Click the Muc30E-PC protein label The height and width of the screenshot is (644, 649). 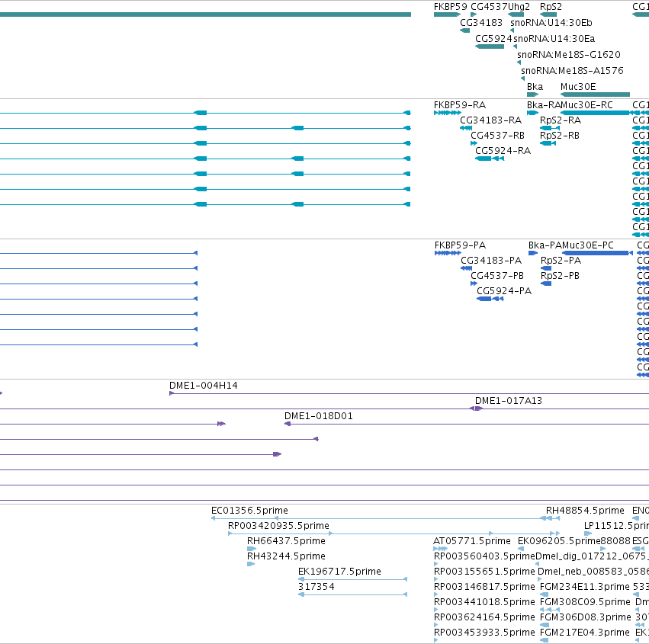pyautogui.click(x=588, y=245)
